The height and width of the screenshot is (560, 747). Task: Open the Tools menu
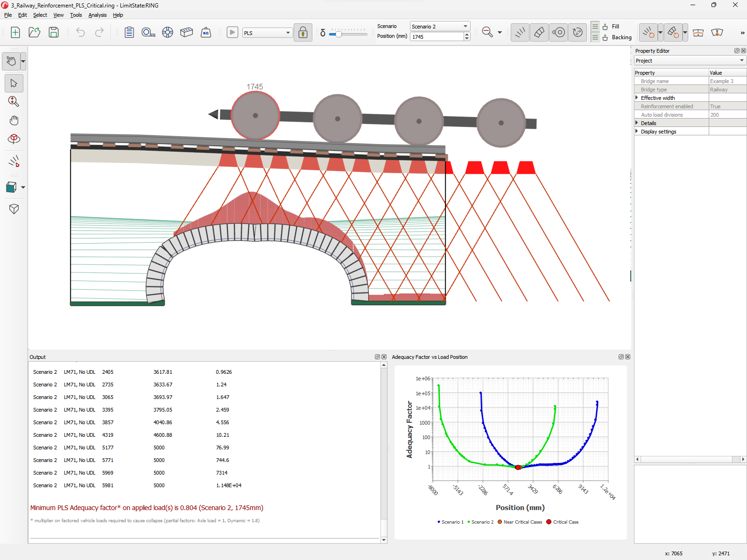point(76,15)
